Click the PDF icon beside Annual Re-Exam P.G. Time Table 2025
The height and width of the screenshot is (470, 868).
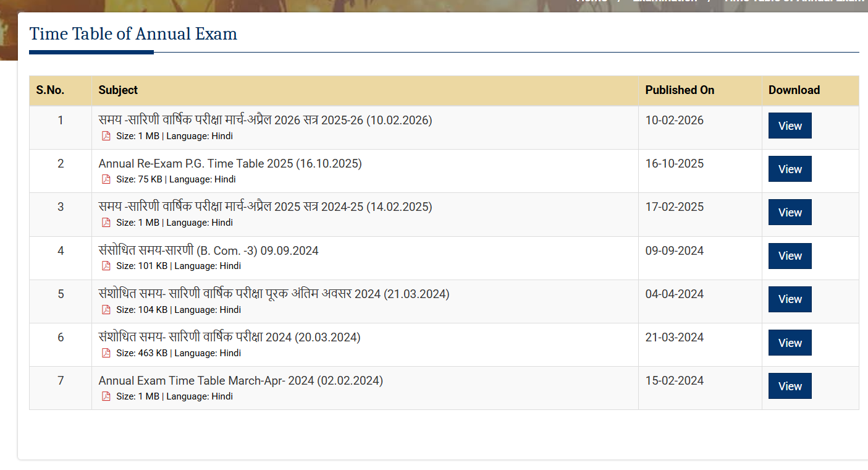[x=106, y=179]
